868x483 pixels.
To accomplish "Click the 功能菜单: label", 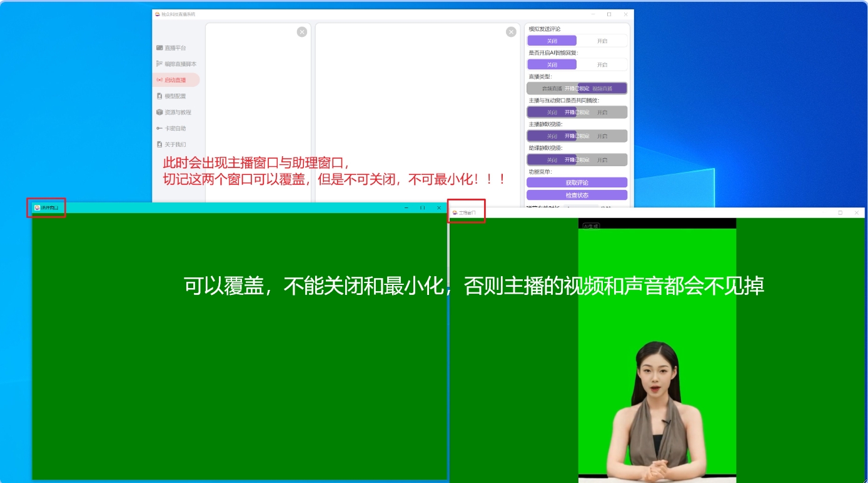I will click(x=540, y=171).
